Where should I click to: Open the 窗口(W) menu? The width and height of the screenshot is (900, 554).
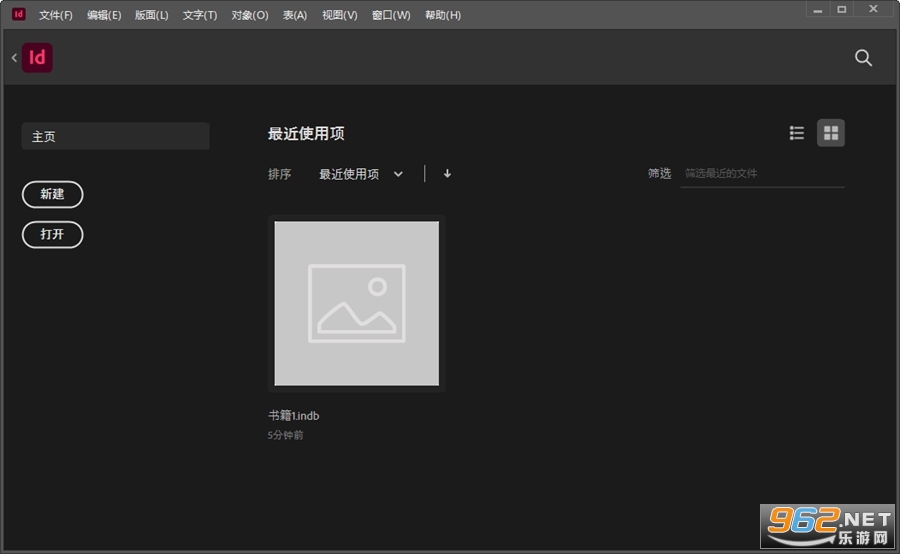coord(391,15)
